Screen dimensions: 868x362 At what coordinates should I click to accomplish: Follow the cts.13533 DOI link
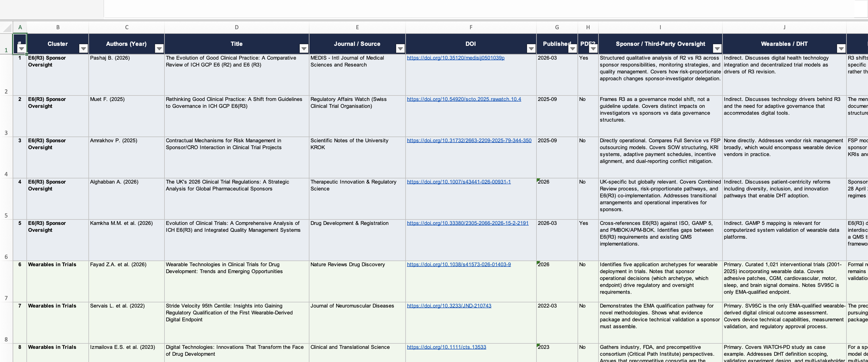click(x=446, y=347)
